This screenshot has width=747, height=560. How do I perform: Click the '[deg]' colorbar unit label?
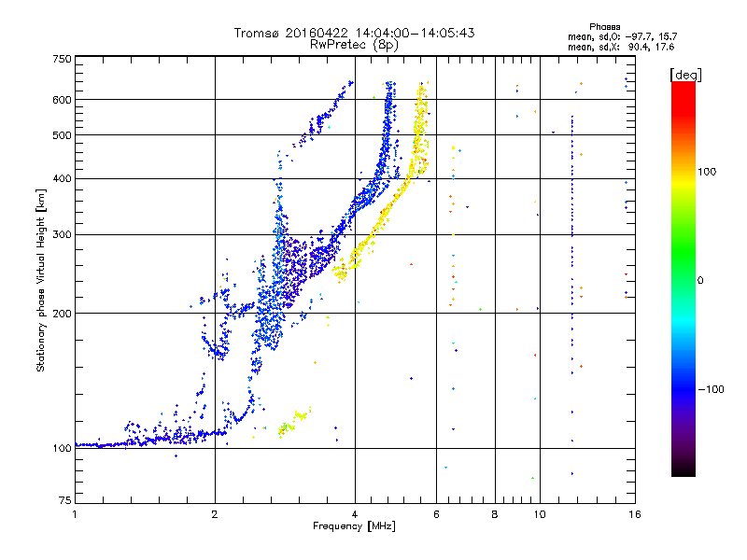click(685, 75)
